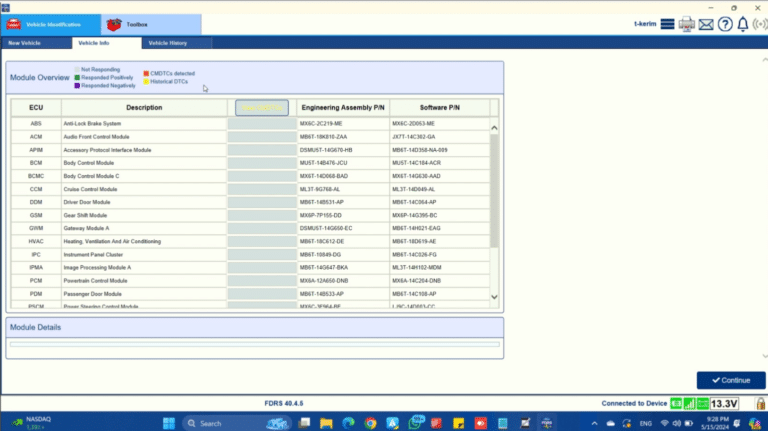Click the printer icon
768x431 pixels.
(687, 24)
